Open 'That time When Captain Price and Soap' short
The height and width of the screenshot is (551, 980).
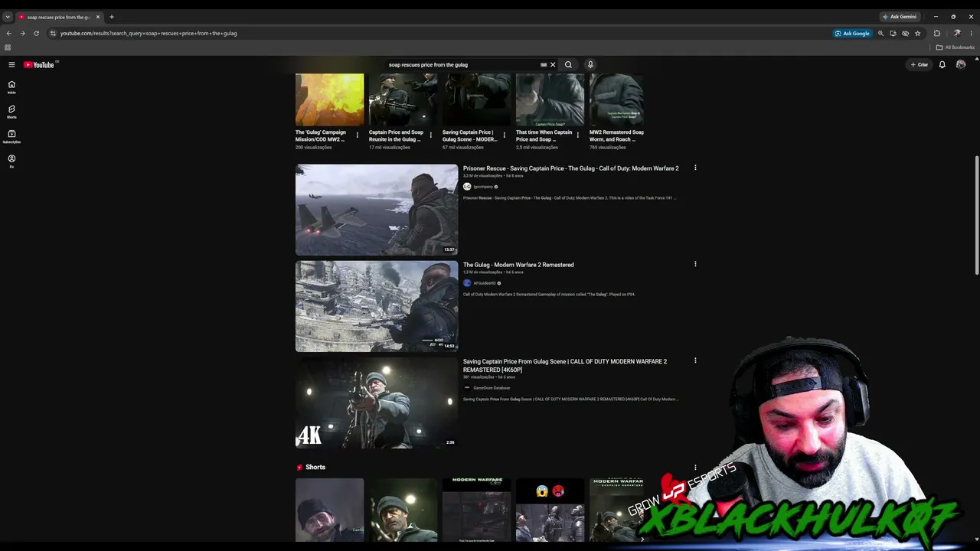click(544, 135)
